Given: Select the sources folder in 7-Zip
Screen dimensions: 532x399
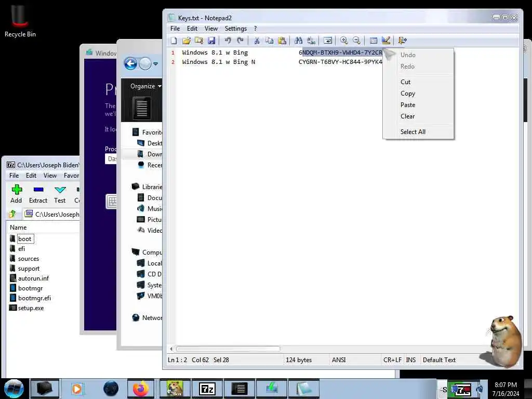Looking at the screenshot, I should pyautogui.click(x=28, y=259).
